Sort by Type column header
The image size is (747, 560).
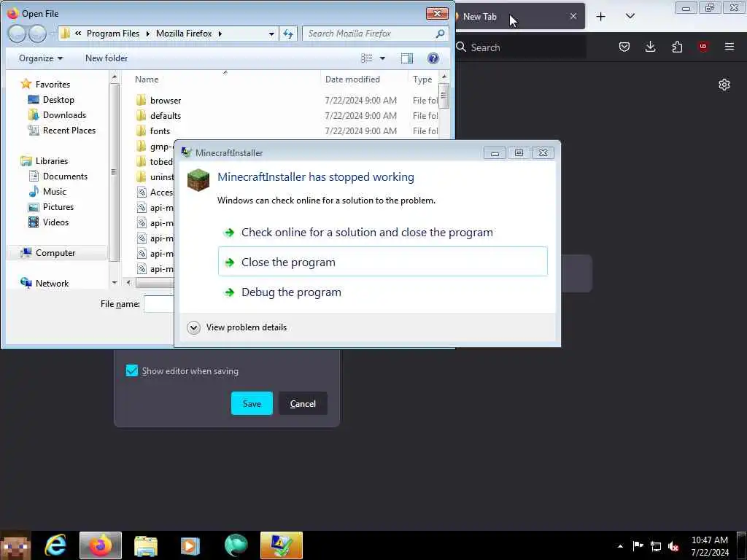[x=422, y=79]
